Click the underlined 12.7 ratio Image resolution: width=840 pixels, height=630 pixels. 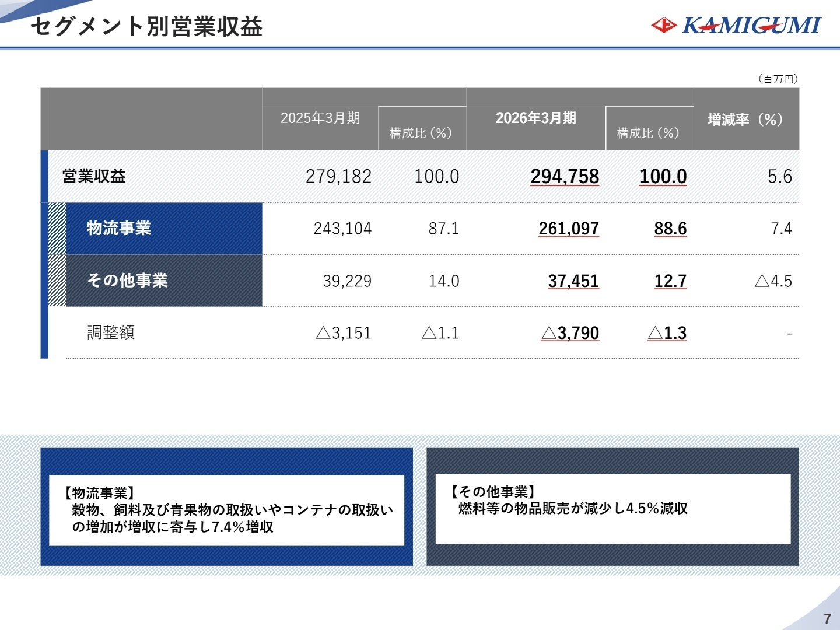tap(670, 281)
